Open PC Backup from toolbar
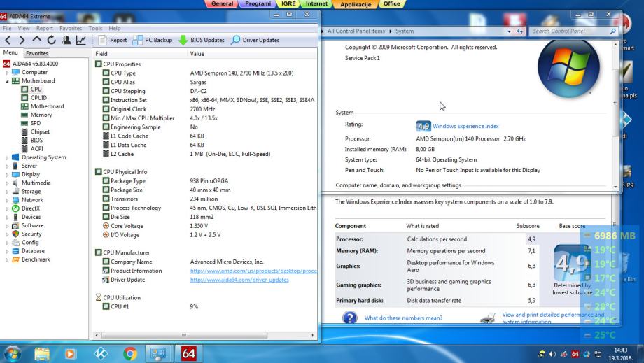Viewport: 644px width, 363px height. (x=153, y=40)
